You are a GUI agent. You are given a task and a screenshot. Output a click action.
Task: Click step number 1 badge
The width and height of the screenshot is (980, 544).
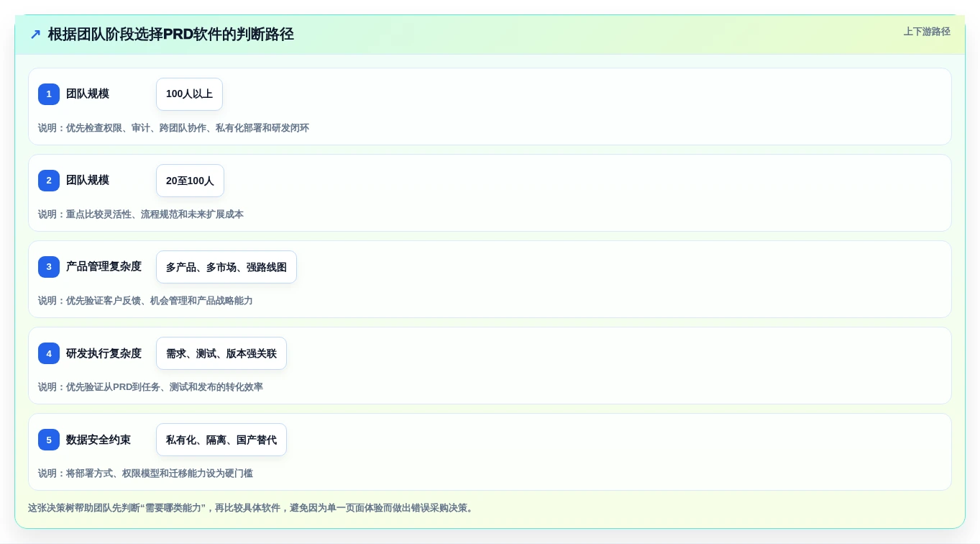[x=49, y=94]
